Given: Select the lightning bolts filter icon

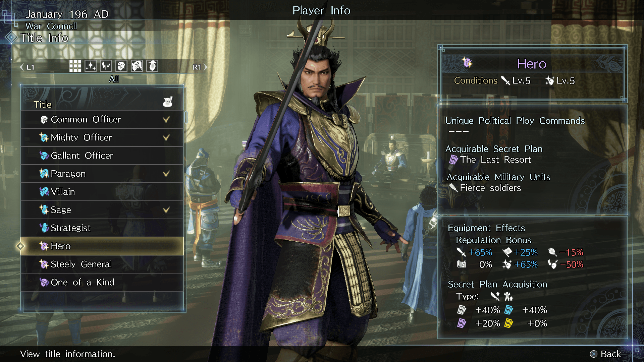Looking at the screenshot, I should 106,66.
